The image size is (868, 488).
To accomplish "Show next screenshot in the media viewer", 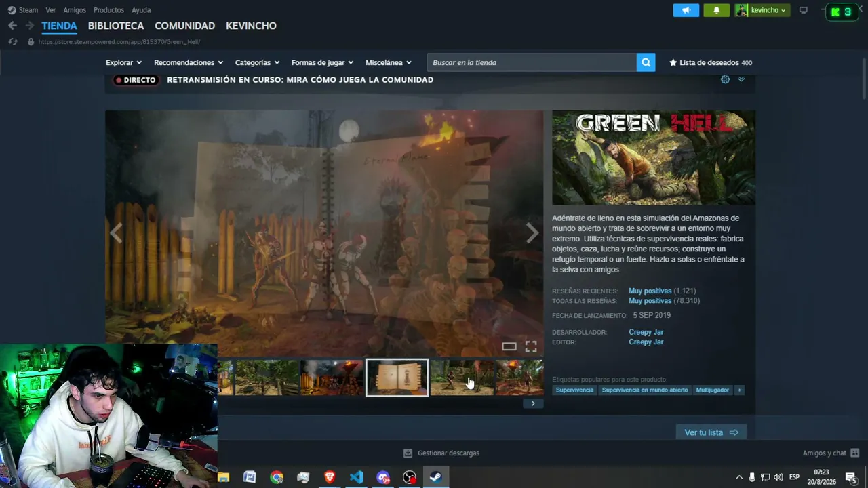I will (x=532, y=233).
